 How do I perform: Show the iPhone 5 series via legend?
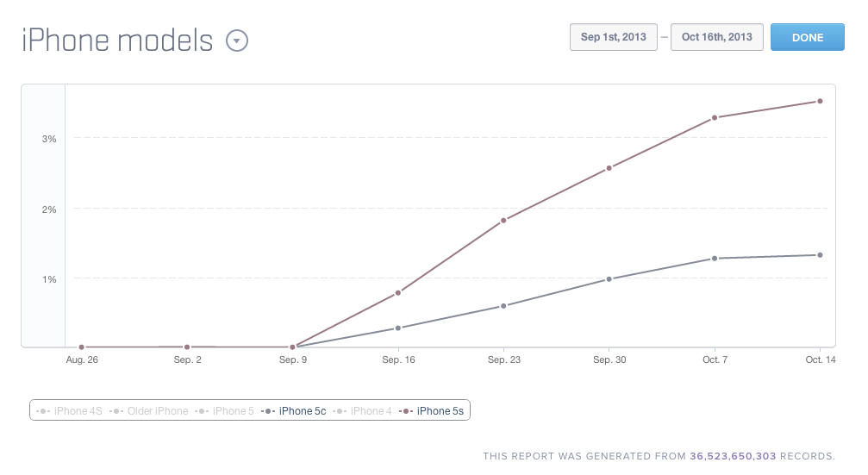pos(225,411)
